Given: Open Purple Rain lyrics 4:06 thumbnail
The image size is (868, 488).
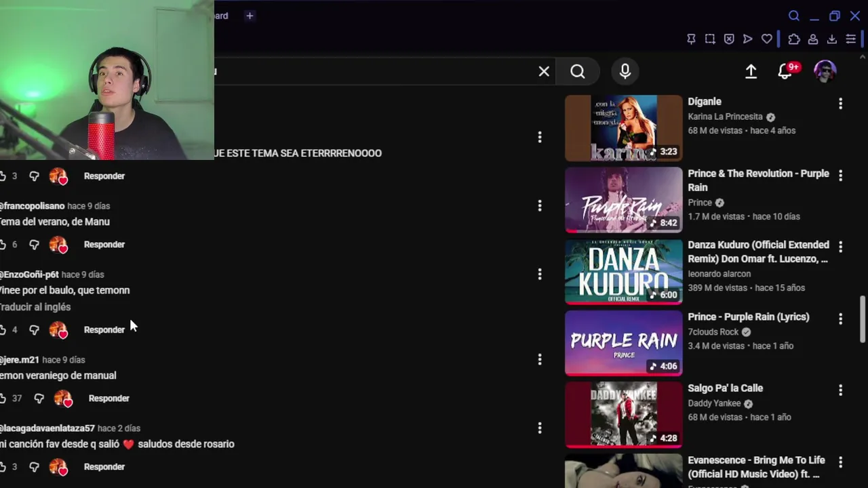Looking at the screenshot, I should [624, 343].
